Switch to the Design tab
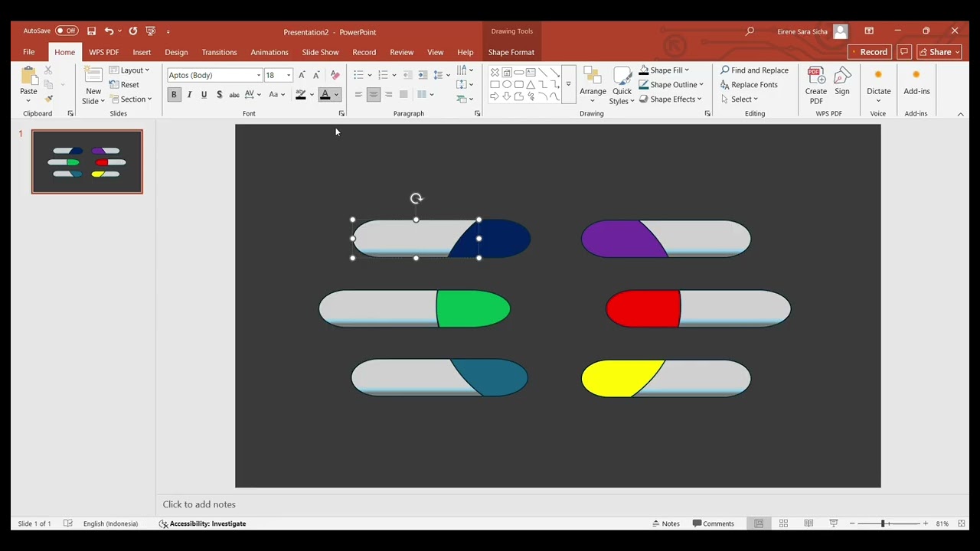Viewport: 980px width, 551px height. tap(176, 52)
